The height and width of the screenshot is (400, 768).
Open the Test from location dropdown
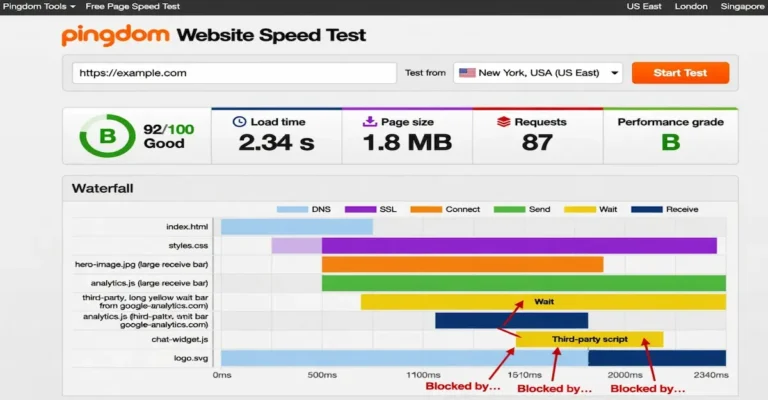tap(538, 73)
